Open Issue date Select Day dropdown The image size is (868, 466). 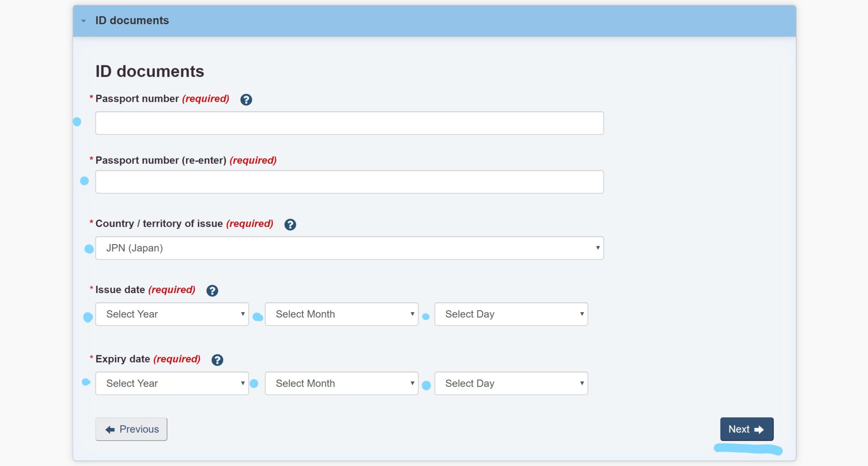(511, 314)
